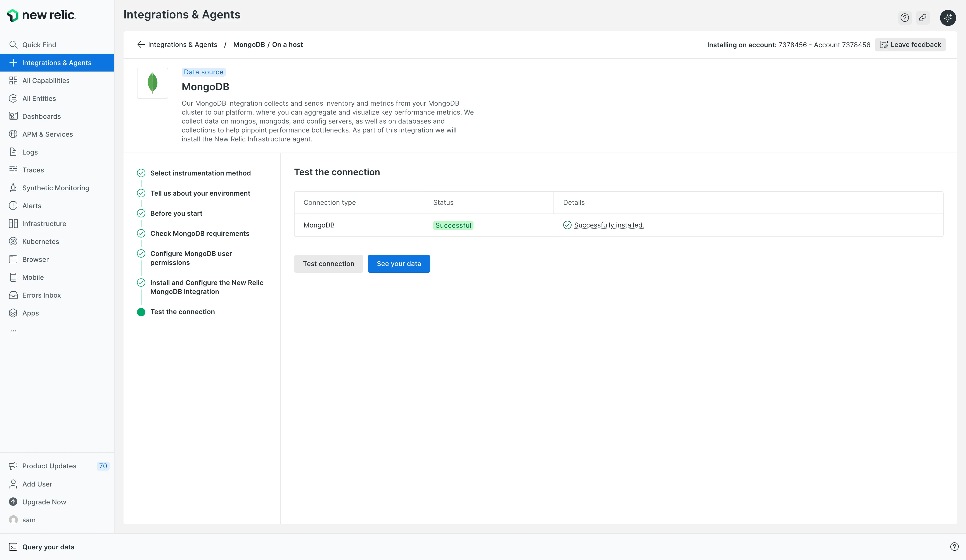Open step Install and Configure MongoDB integration
This screenshot has height=560, width=966.
coord(207,287)
